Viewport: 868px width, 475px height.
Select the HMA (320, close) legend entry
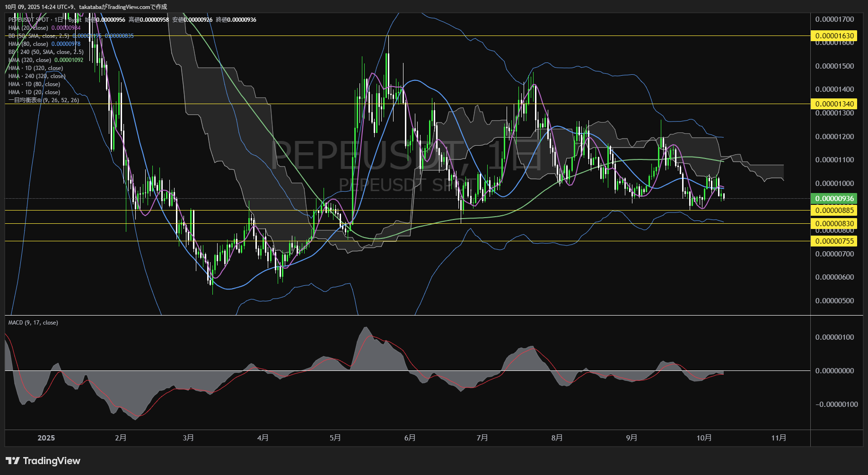coord(30,60)
